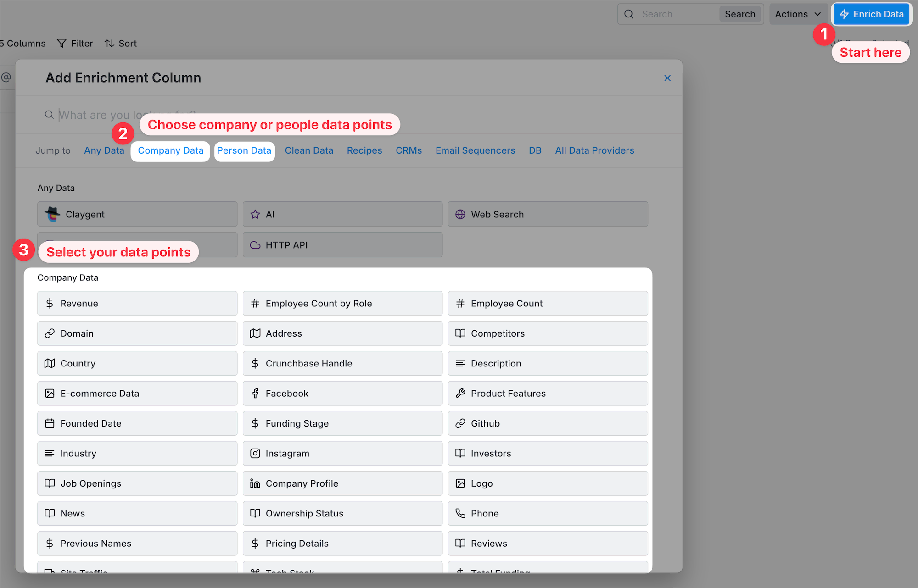Open the Sort options
Screen dimensions: 918x588
121,44
